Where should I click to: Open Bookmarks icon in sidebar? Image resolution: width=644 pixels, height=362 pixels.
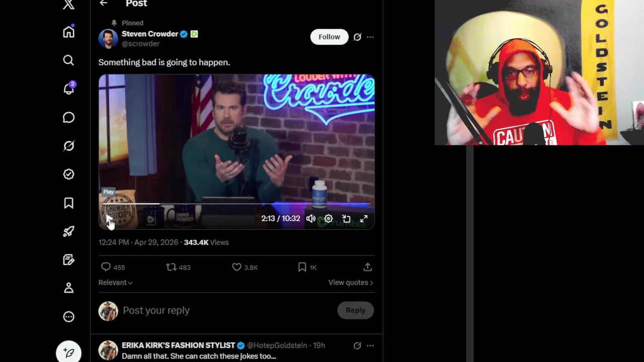(x=68, y=203)
